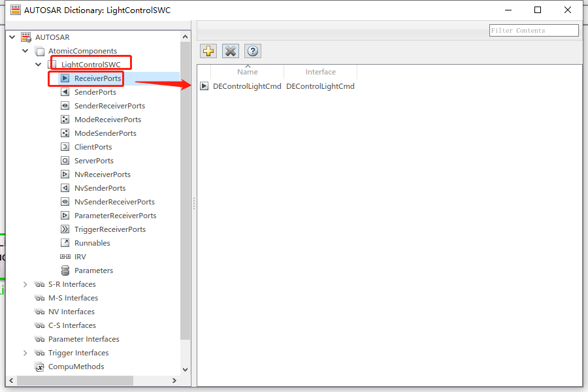Click the ReceiverPorts tree icon
This screenshot has height=392, width=588.
[65, 78]
